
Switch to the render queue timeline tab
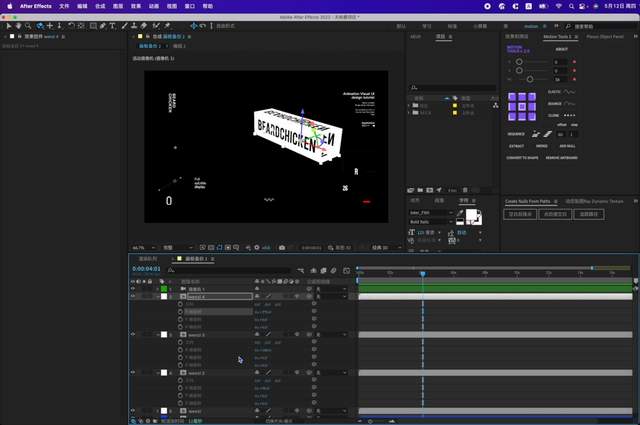[x=148, y=259]
